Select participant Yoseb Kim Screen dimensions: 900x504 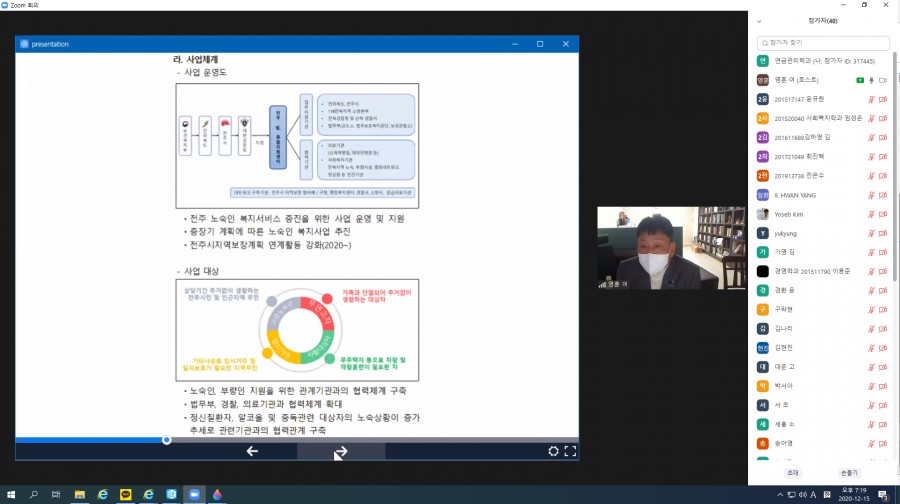(823, 214)
